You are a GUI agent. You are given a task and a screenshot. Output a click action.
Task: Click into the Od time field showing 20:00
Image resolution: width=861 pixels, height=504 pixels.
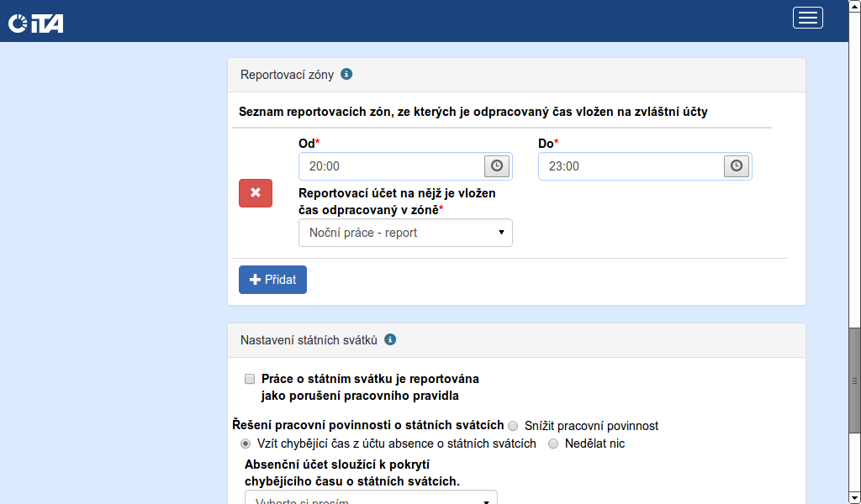tap(391, 166)
